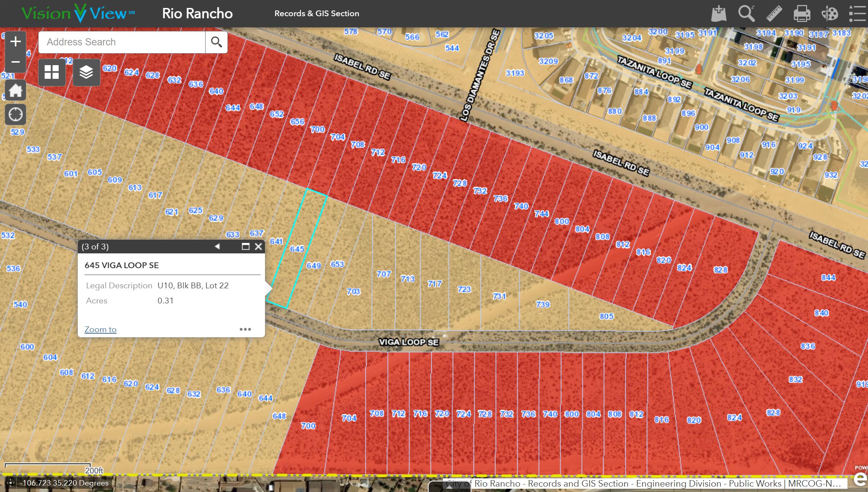Open the Draw palette tool
The image size is (868, 492).
point(829,14)
